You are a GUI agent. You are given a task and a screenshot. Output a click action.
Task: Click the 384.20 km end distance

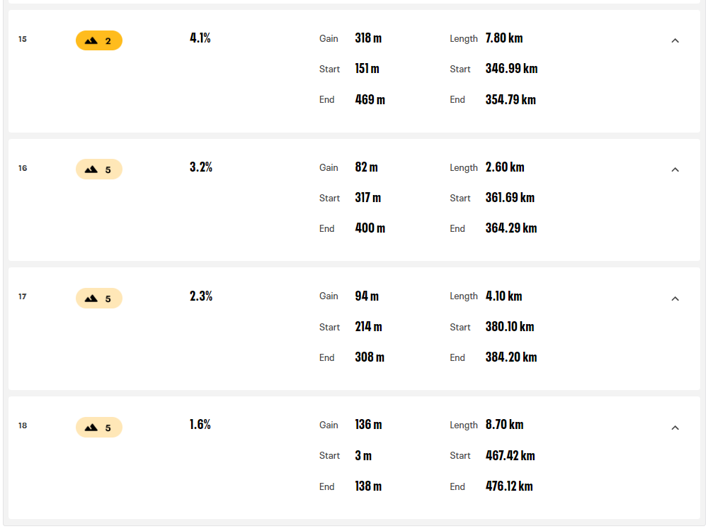[511, 357]
